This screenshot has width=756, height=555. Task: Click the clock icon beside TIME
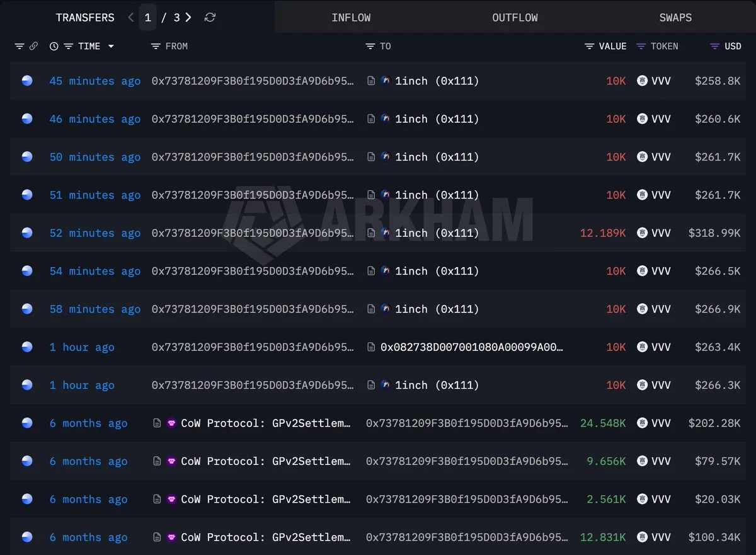coord(54,46)
